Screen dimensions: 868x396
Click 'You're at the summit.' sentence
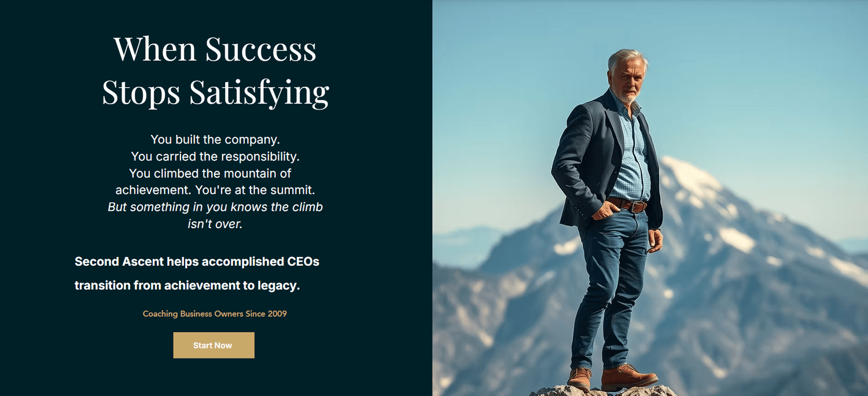coord(255,190)
